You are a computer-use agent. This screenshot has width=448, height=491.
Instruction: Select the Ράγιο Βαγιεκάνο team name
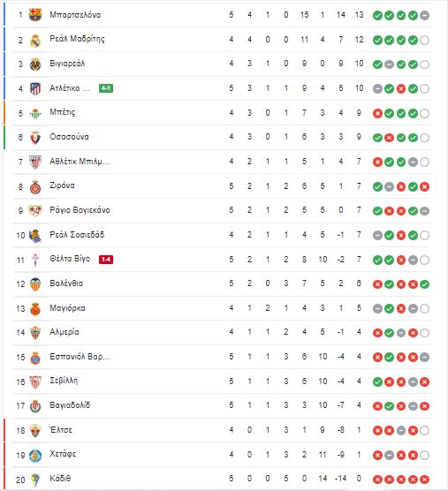(x=80, y=210)
